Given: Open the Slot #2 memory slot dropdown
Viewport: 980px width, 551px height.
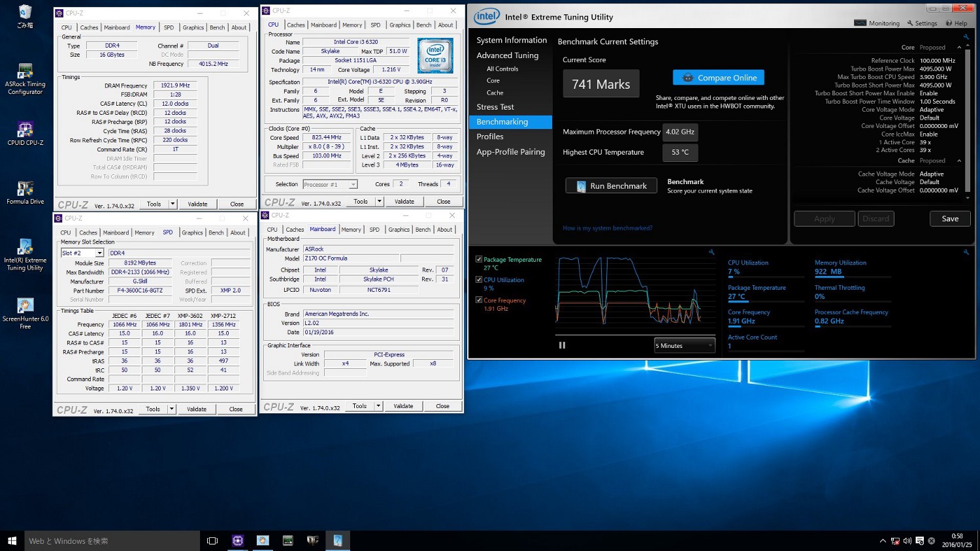Looking at the screenshot, I should tap(82, 253).
